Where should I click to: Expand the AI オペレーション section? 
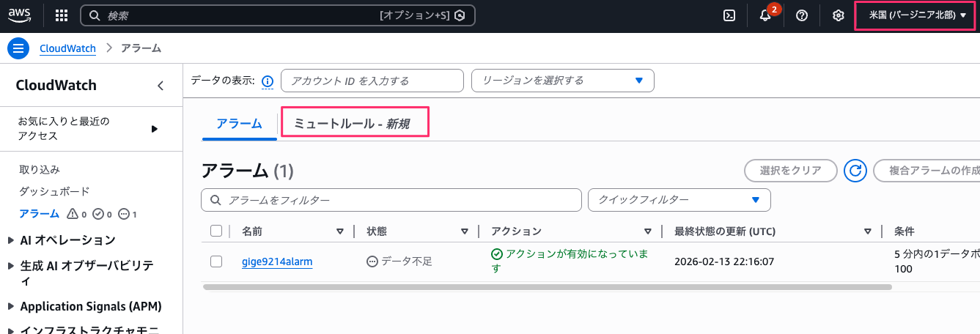coord(10,240)
